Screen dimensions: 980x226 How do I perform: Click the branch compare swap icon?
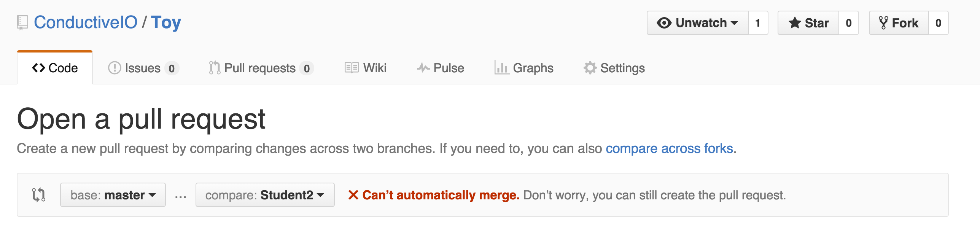tap(38, 195)
